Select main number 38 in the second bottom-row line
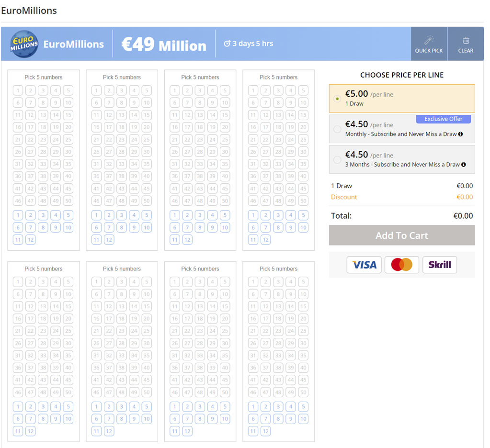490x448 pixels. point(122,368)
